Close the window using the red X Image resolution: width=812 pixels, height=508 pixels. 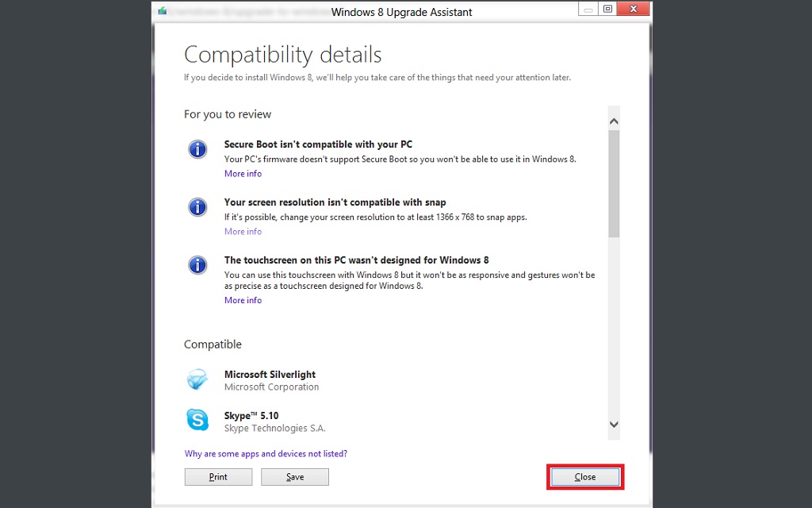tap(634, 10)
